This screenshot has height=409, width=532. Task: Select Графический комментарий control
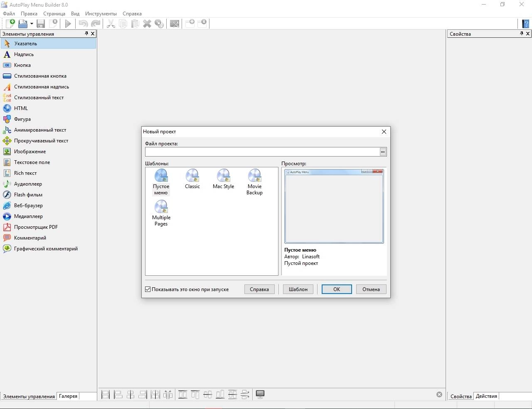point(48,249)
